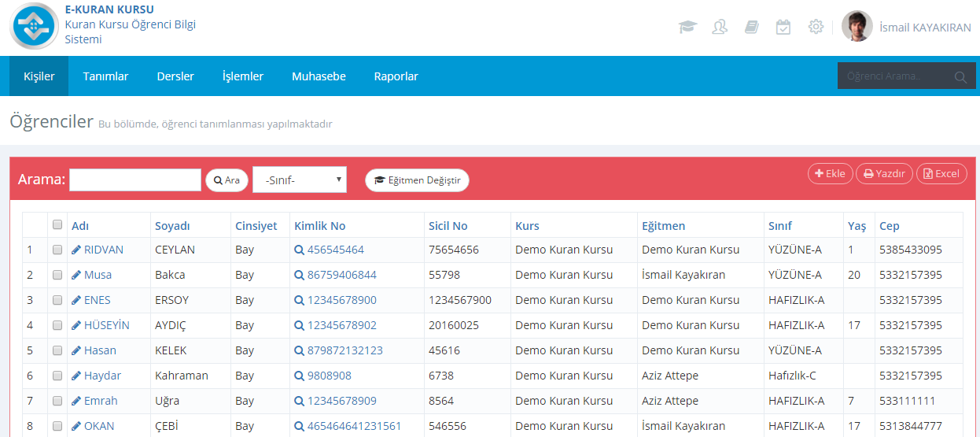Image resolution: width=980 pixels, height=437 pixels.
Task: Click pencil edit icon next to RIDVAN
Action: click(x=76, y=250)
